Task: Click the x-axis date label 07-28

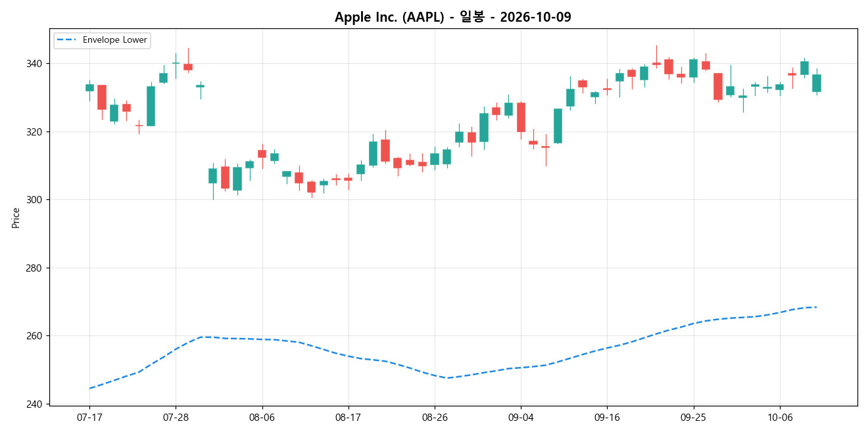Action: pyautogui.click(x=176, y=417)
